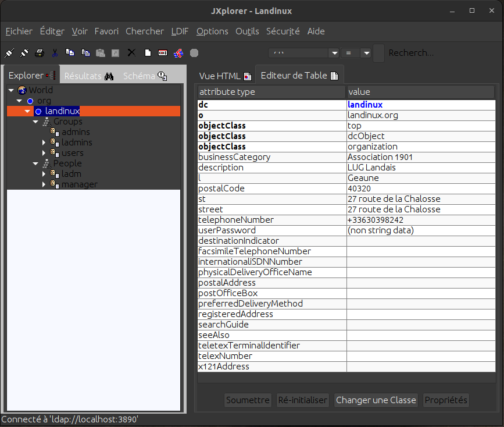Click the Changer une Classe button
The width and height of the screenshot is (504, 427).
coord(376,400)
